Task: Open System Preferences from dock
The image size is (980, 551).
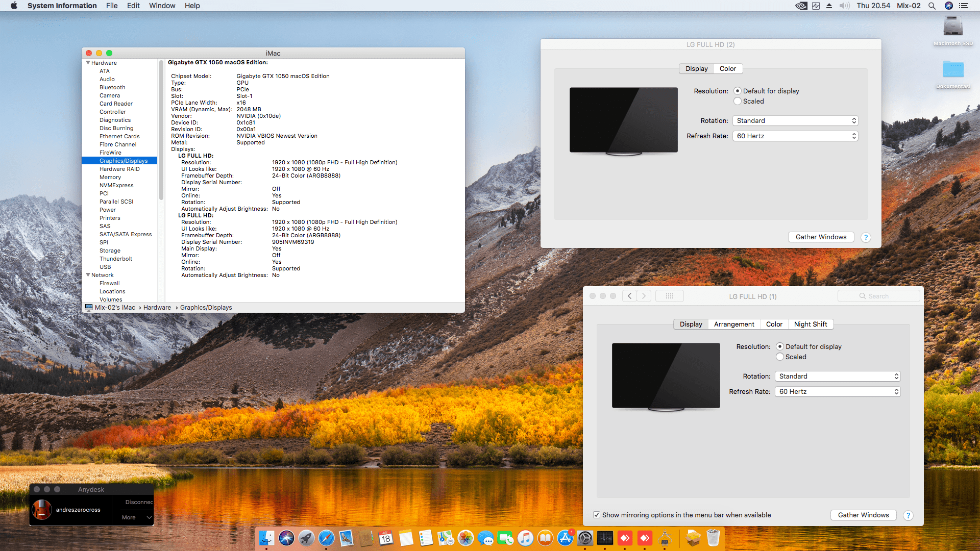Action: point(585,538)
